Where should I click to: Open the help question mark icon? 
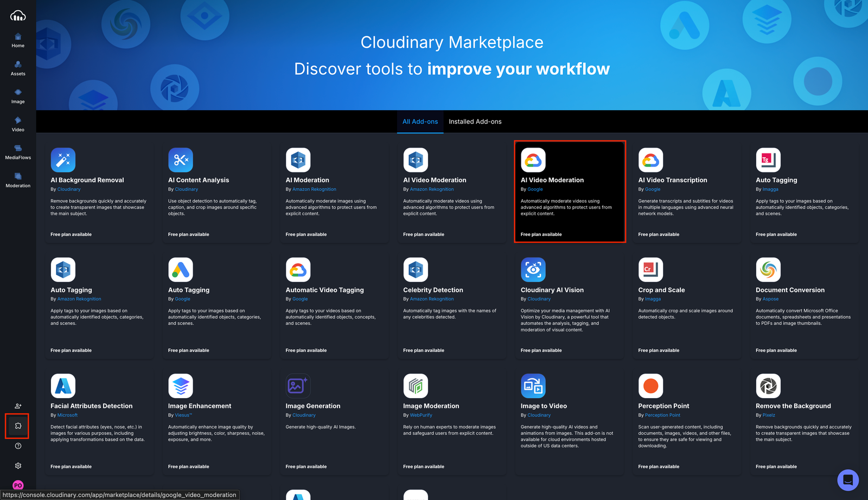click(18, 446)
